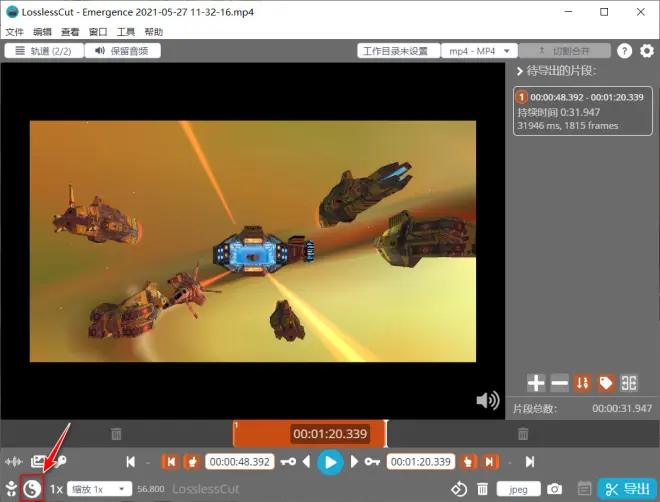Seek to next keyframe
This screenshot has width=660, height=502.
(x=372, y=462)
